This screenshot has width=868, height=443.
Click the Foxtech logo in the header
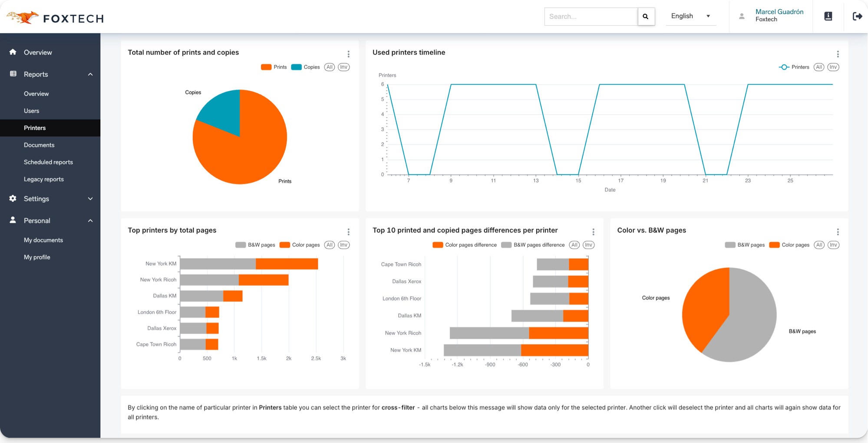point(54,17)
